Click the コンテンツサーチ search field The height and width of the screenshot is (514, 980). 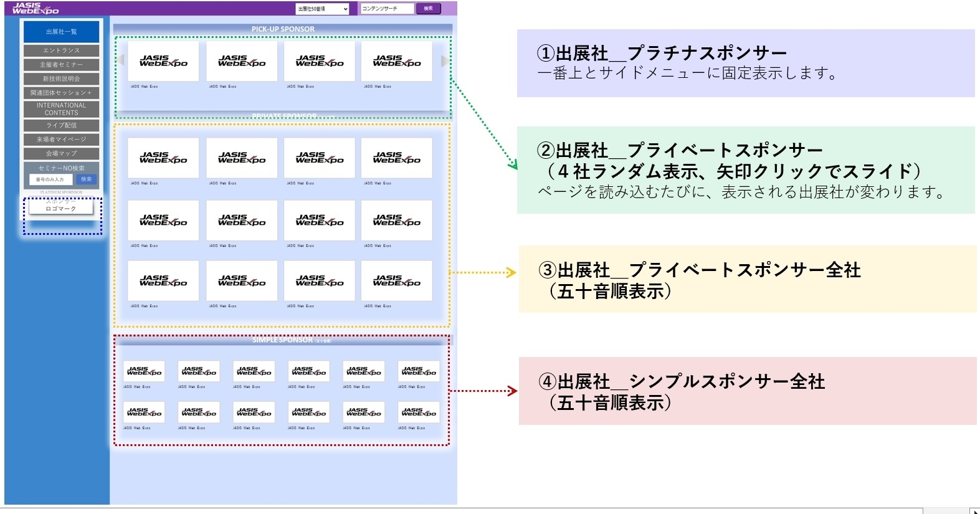[x=387, y=9]
